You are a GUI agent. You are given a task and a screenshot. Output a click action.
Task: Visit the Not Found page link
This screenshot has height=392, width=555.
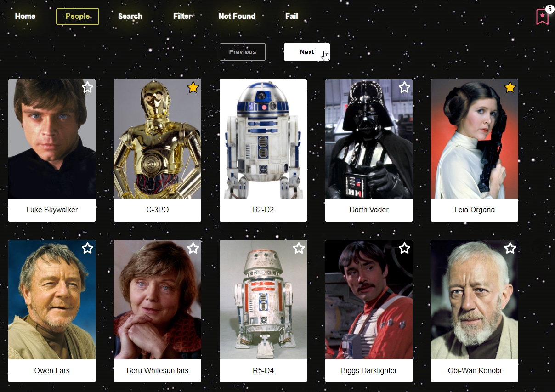237,16
